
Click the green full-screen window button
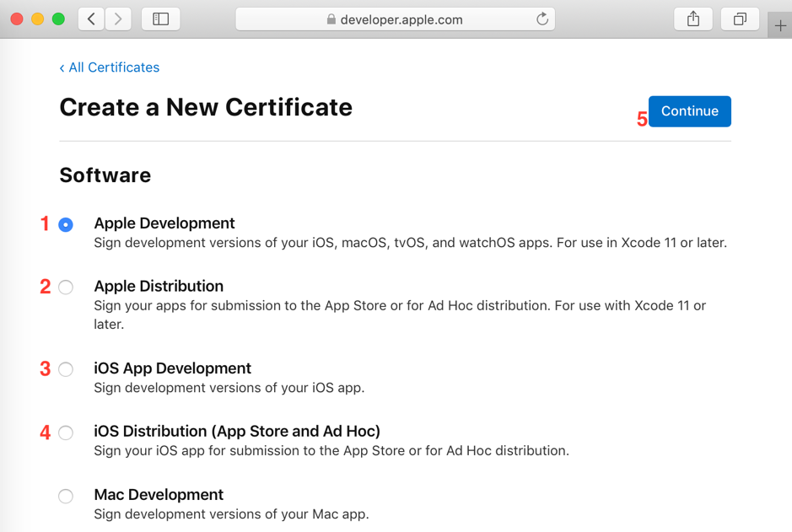click(x=58, y=19)
